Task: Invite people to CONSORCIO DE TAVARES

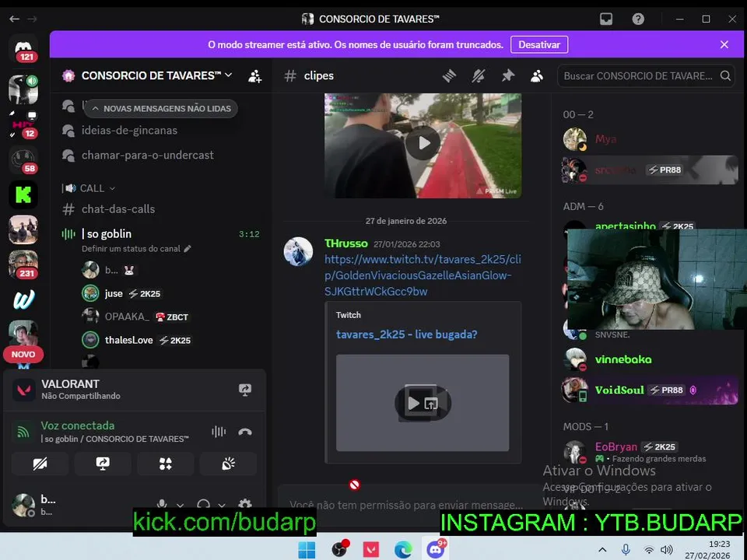Action: pos(255,75)
